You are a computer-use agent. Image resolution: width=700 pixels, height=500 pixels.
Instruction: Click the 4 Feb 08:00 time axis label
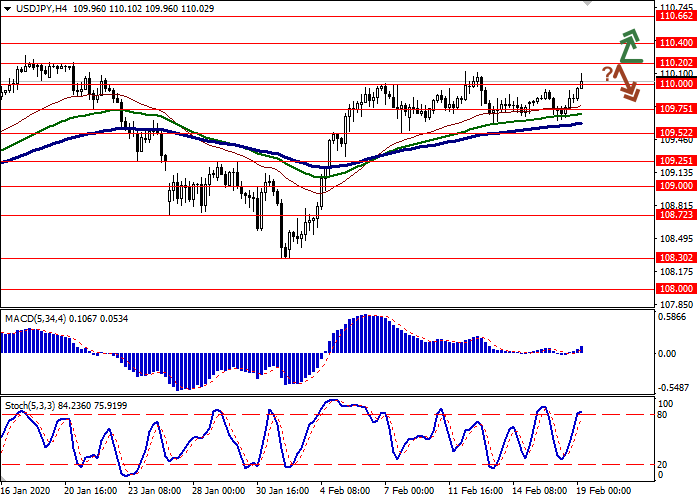[347, 491]
